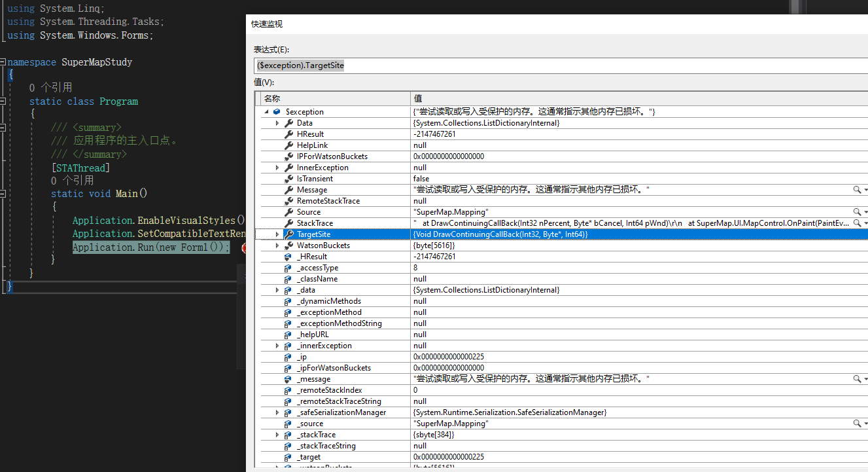Click the _accessType field icon
868x472 pixels.
pyautogui.click(x=288, y=268)
